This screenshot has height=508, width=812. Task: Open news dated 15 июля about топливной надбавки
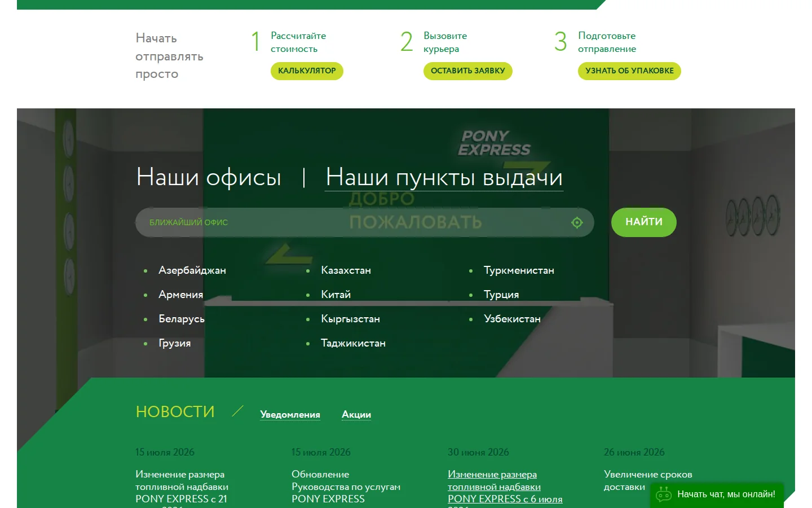pyautogui.click(x=182, y=488)
